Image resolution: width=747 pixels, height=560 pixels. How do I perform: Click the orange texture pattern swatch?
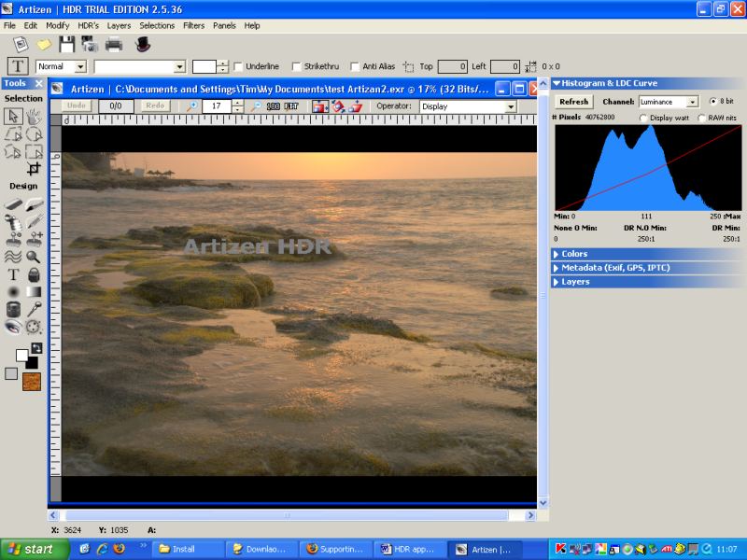click(32, 382)
